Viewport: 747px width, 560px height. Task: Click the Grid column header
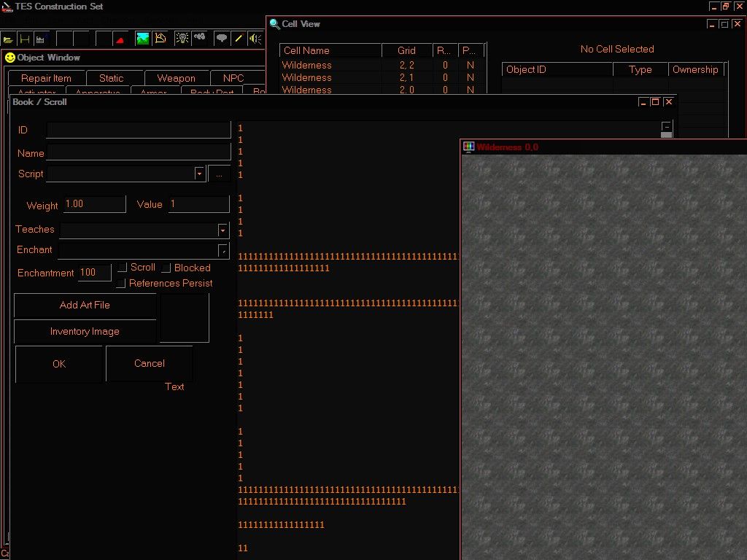(407, 50)
